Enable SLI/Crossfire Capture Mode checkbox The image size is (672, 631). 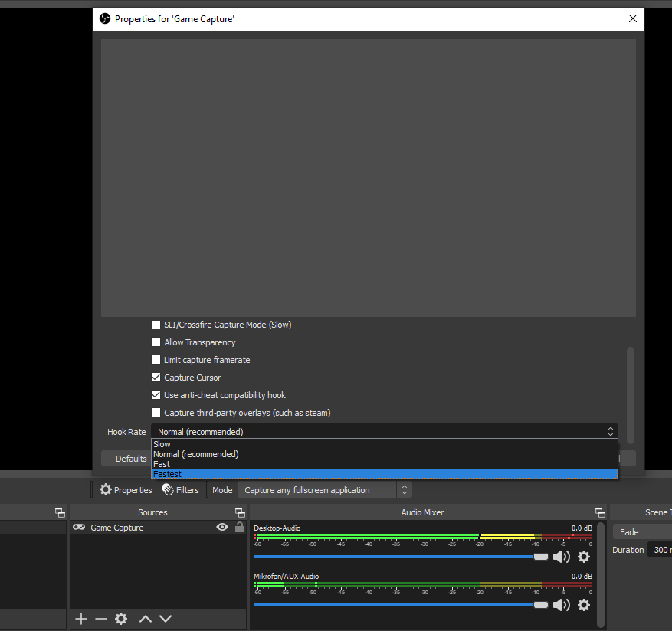156,325
